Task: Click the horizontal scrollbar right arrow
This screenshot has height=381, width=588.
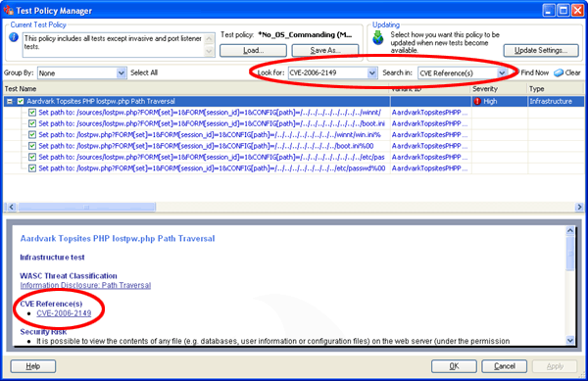Action: tap(579, 207)
